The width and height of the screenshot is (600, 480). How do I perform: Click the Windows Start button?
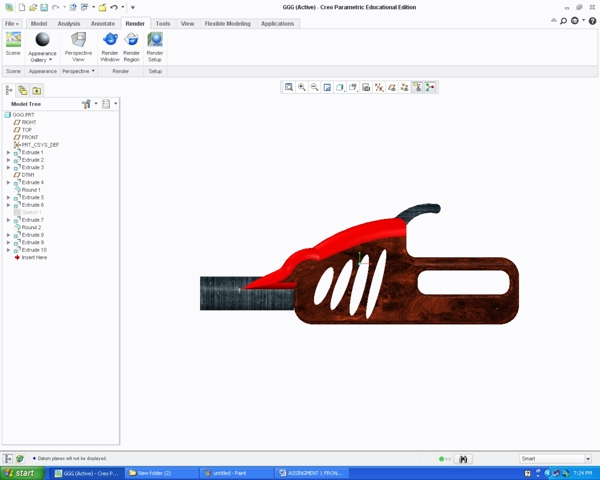(22, 473)
